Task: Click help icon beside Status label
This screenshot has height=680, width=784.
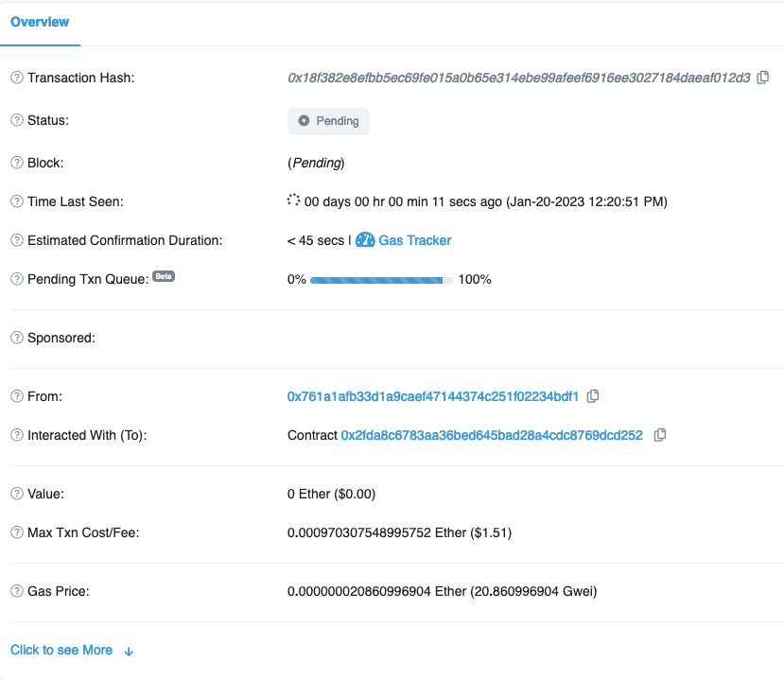Action: [x=17, y=120]
